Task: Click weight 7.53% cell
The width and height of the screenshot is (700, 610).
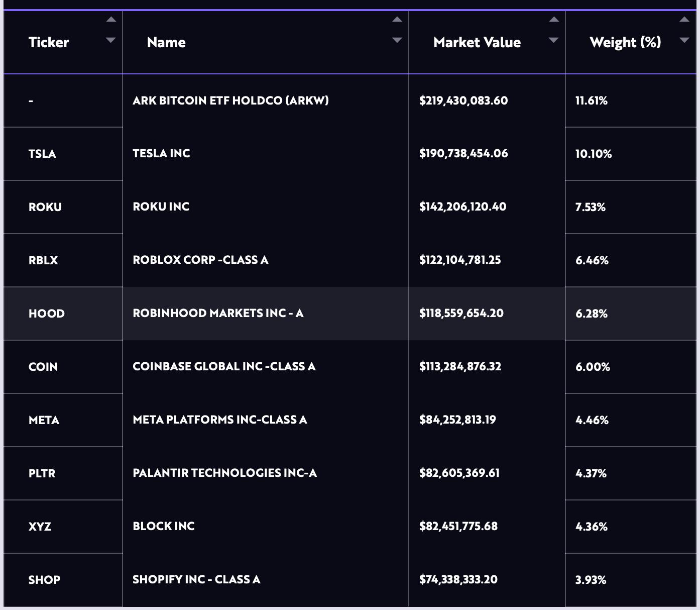Action: (x=631, y=207)
